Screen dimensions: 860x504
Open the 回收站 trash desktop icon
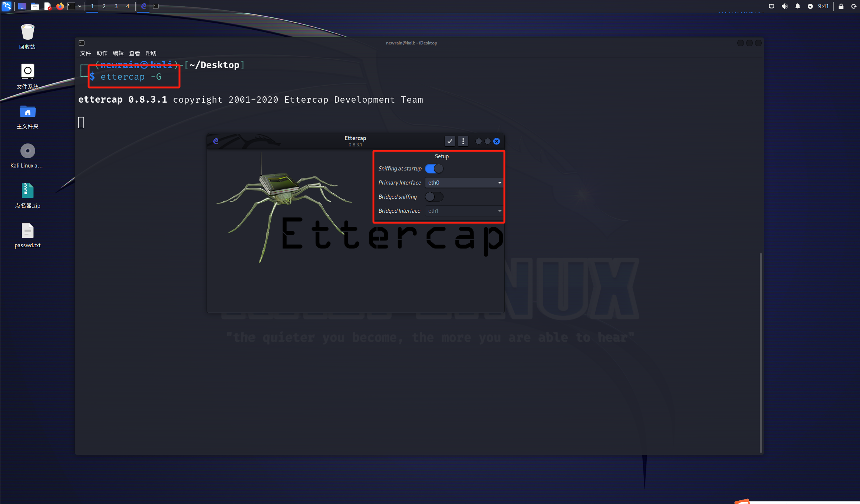(27, 37)
